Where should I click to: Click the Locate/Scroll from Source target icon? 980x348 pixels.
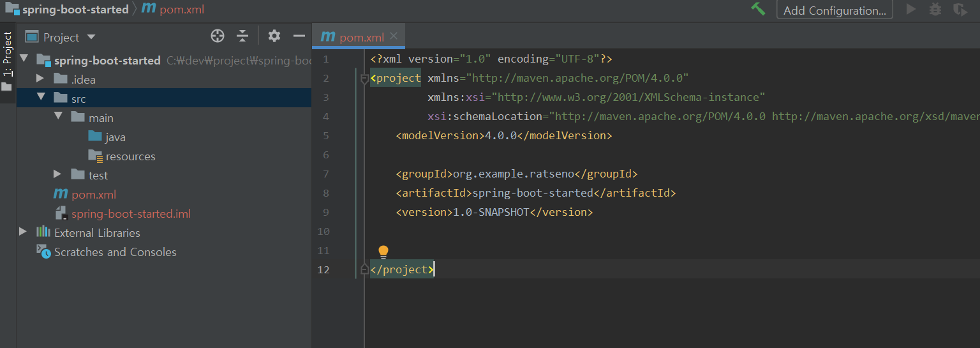(x=218, y=36)
